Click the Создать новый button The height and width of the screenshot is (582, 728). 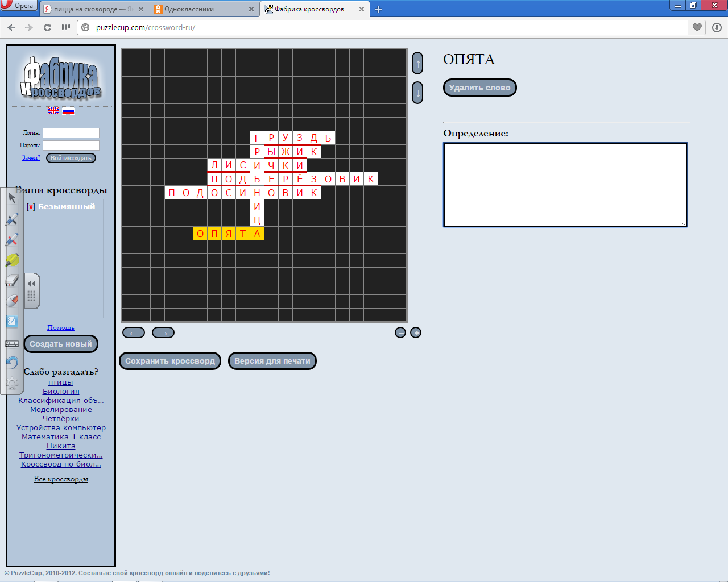(x=61, y=344)
